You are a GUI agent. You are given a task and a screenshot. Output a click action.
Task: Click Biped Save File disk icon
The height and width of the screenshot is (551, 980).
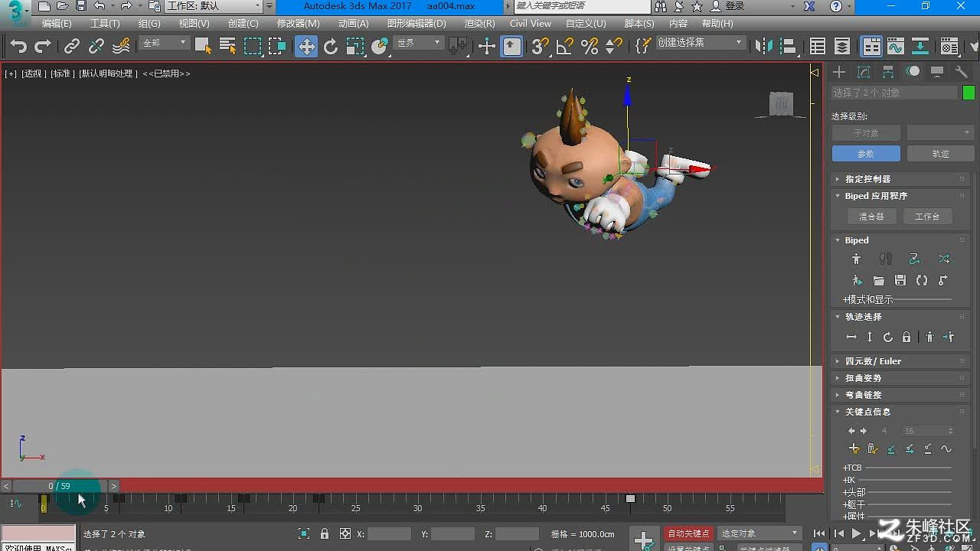click(900, 281)
